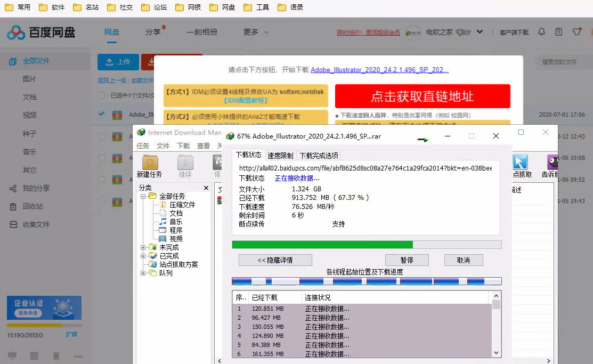Open the 语录 bookmark folder
The width and height of the screenshot is (593, 364).
coord(290,7)
